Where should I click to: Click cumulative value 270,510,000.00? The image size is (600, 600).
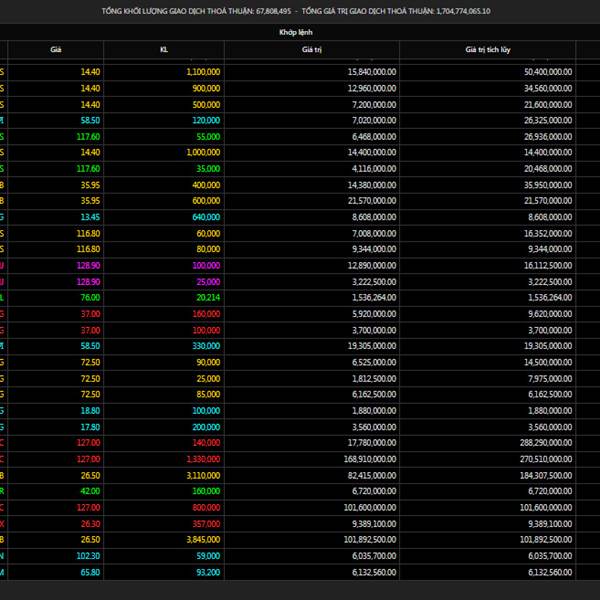[x=546, y=459]
